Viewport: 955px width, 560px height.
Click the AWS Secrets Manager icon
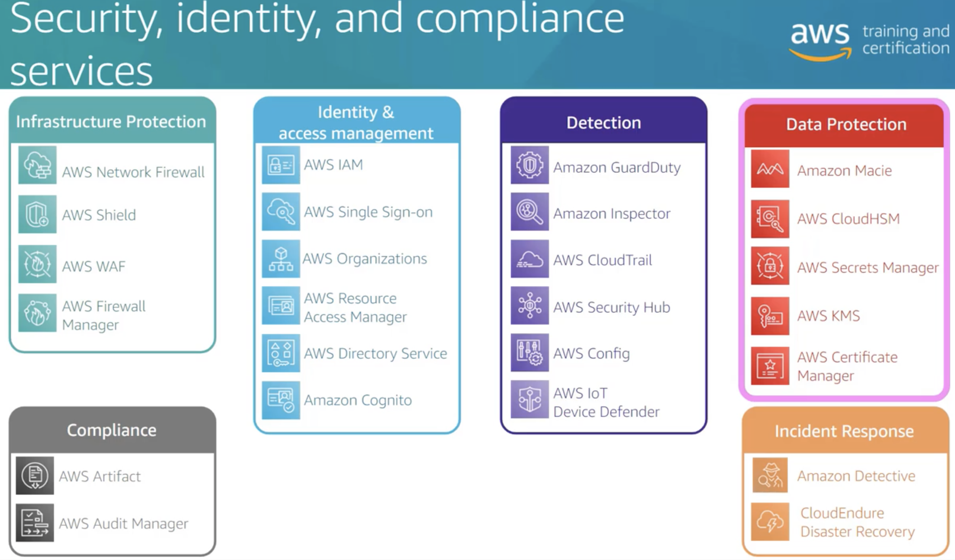770,266
